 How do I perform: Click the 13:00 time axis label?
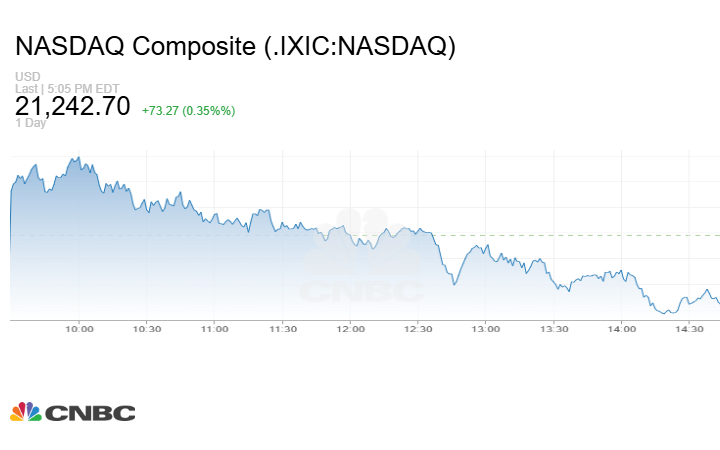(486, 328)
